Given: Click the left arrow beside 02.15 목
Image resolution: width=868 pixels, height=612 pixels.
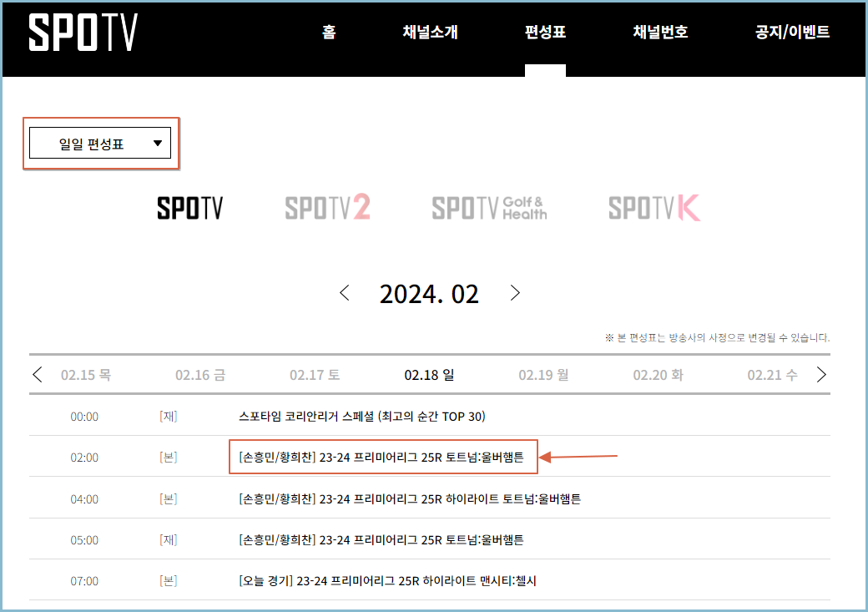Looking at the screenshot, I should point(37,374).
